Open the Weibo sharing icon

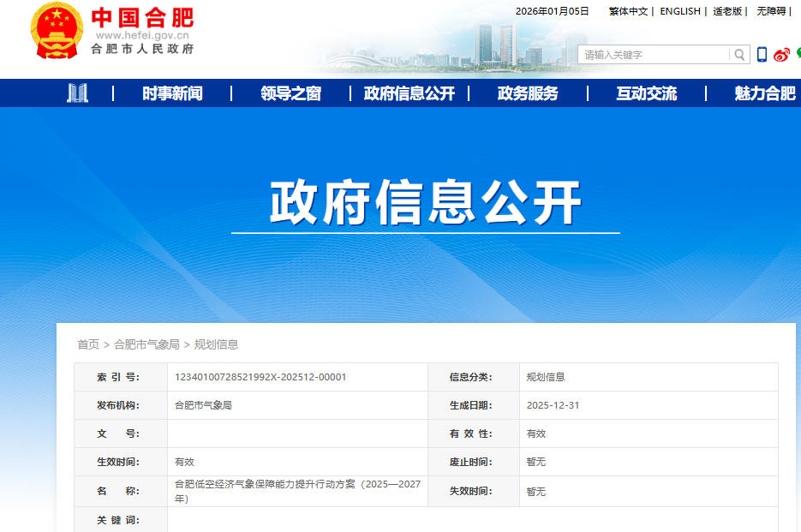[780, 54]
